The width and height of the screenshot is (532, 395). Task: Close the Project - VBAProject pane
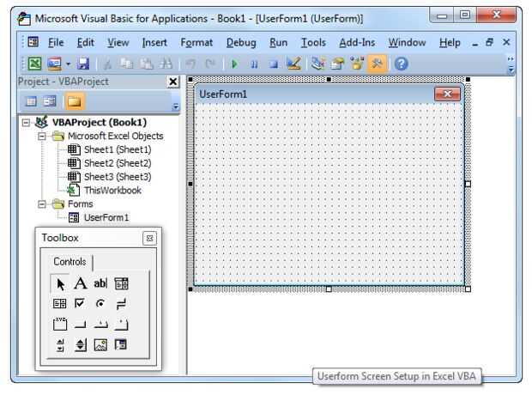(x=173, y=82)
